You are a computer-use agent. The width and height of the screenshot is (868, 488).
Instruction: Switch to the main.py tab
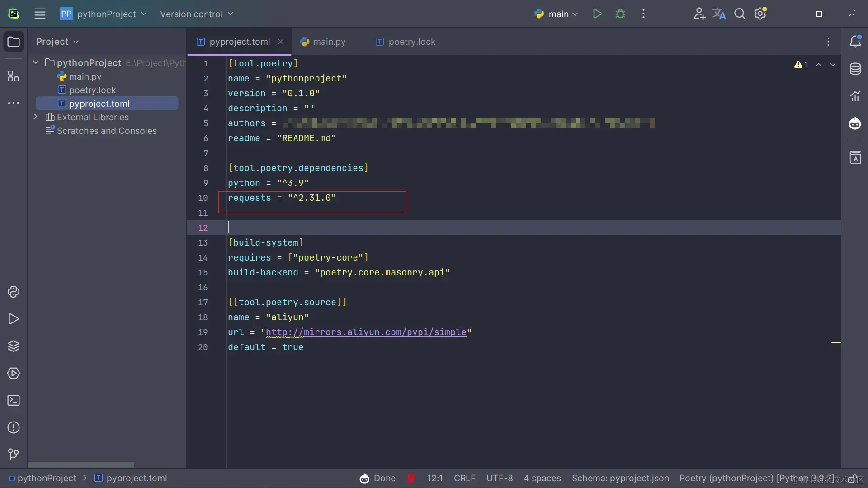pyautogui.click(x=323, y=42)
